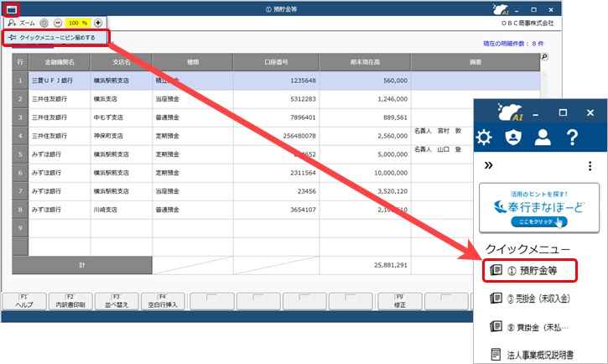Open settings gear in side panel
The height and width of the screenshot is (364, 608).
click(x=484, y=138)
